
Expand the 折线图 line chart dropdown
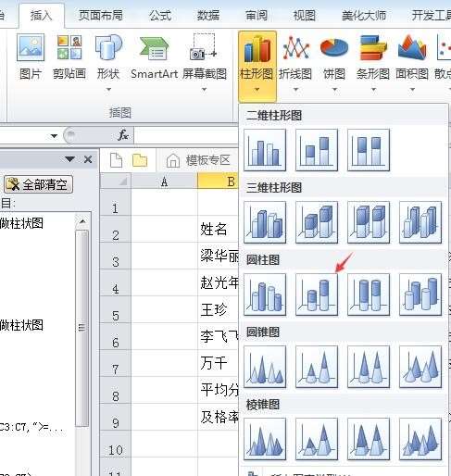[x=295, y=90]
